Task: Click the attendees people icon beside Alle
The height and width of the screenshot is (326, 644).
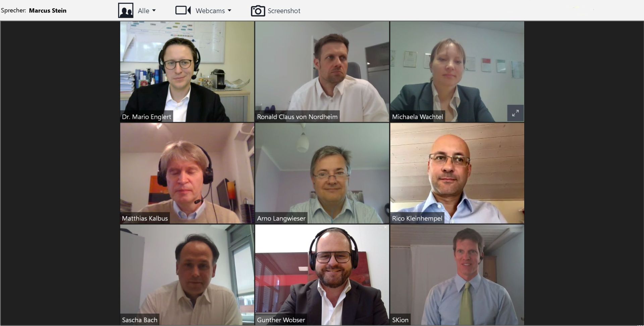Action: 126,10
